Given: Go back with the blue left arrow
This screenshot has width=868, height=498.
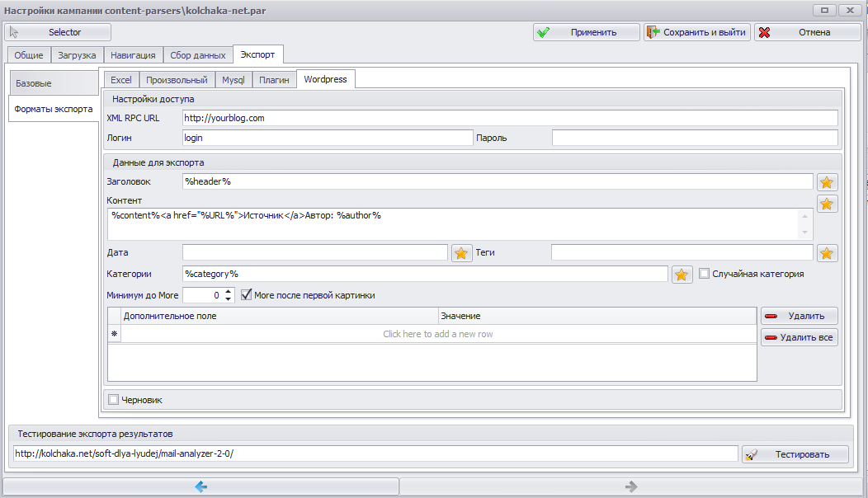Looking at the screenshot, I should 201,486.
